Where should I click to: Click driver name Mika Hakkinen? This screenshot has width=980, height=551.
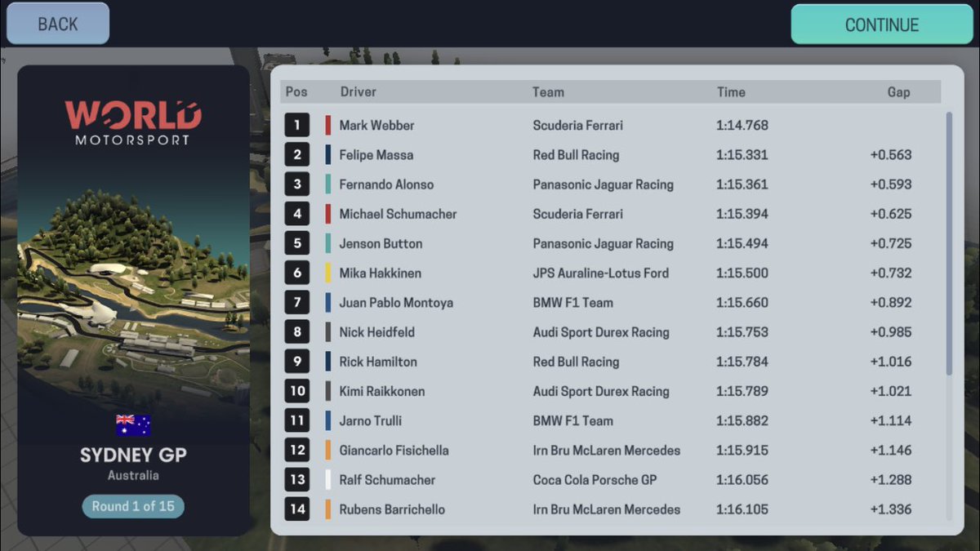click(380, 273)
